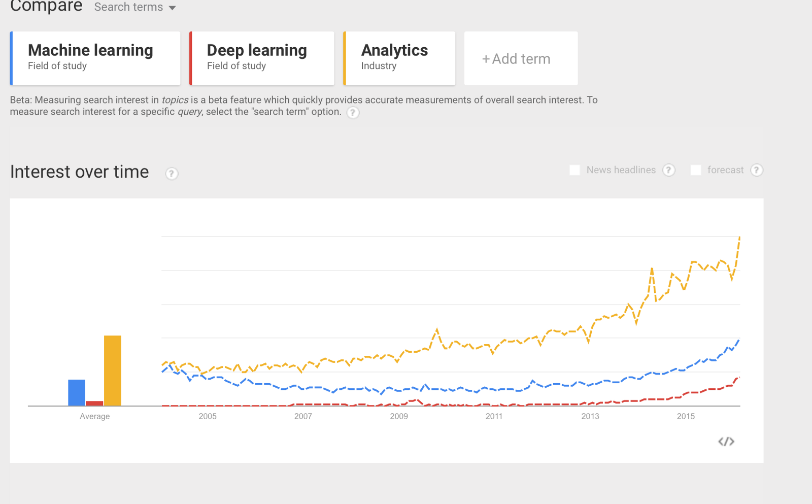
Task: Click the 2015 label on time axis
Action: (686, 416)
